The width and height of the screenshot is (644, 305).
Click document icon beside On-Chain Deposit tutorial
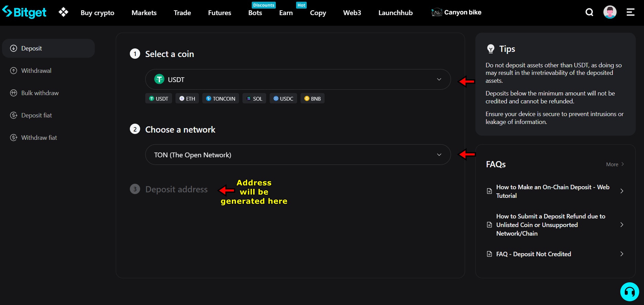pyautogui.click(x=489, y=191)
